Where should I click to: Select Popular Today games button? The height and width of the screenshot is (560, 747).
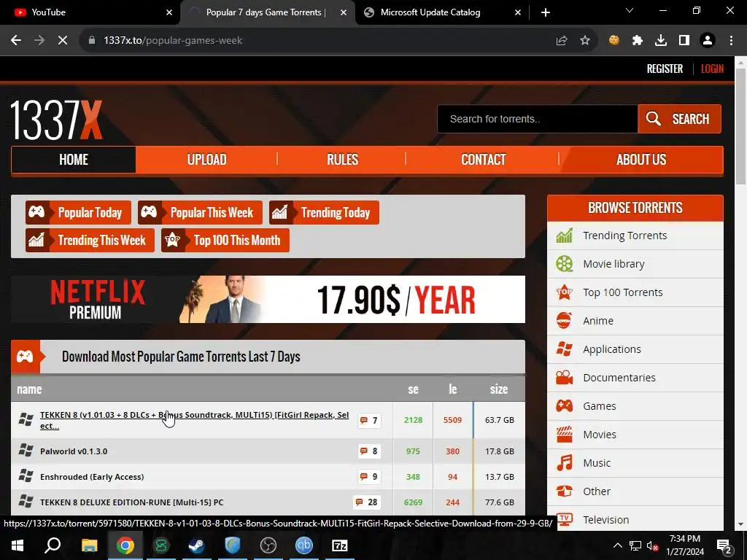tap(78, 212)
